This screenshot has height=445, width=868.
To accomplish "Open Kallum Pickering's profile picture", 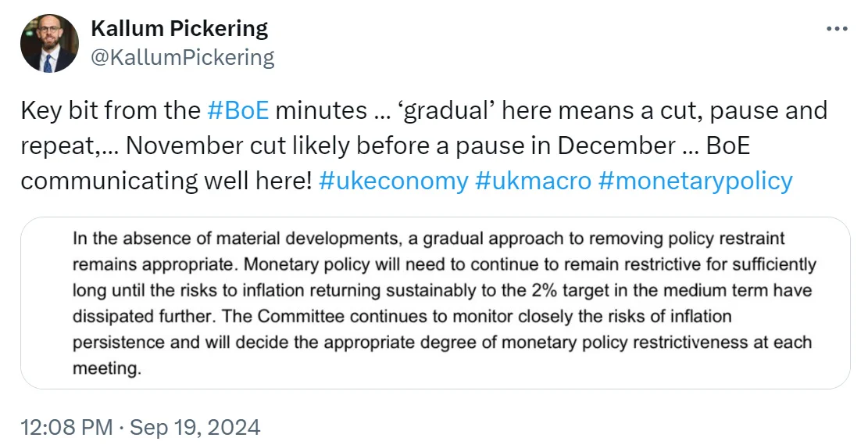I will pyautogui.click(x=48, y=43).
